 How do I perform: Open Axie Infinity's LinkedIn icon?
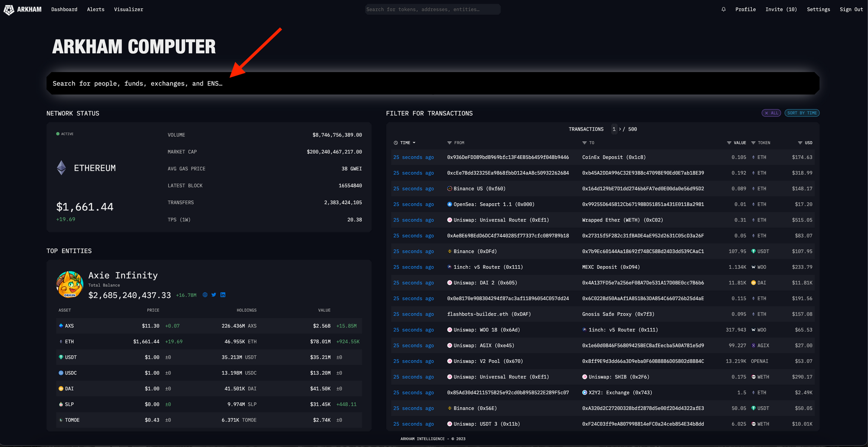pyautogui.click(x=223, y=295)
